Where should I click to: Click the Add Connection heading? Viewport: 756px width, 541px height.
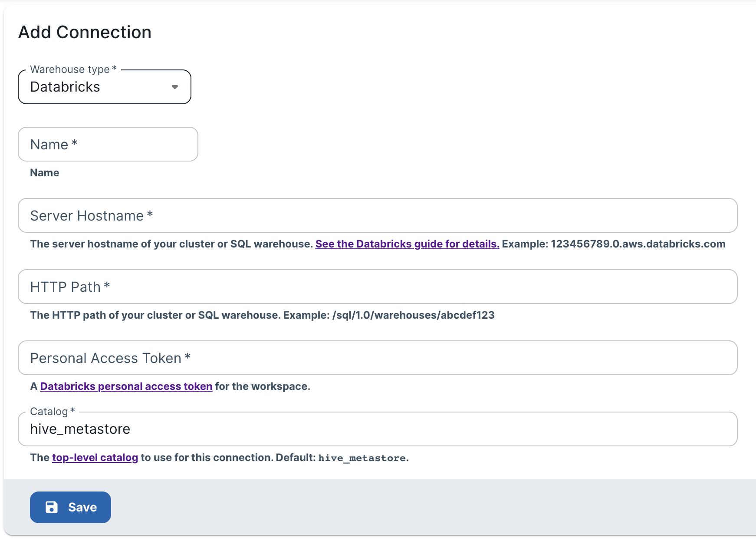85,32
